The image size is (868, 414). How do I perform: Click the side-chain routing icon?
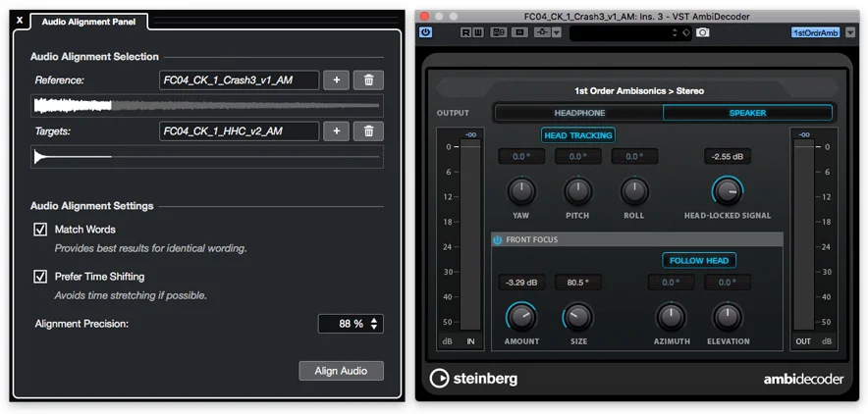pyautogui.click(x=542, y=32)
